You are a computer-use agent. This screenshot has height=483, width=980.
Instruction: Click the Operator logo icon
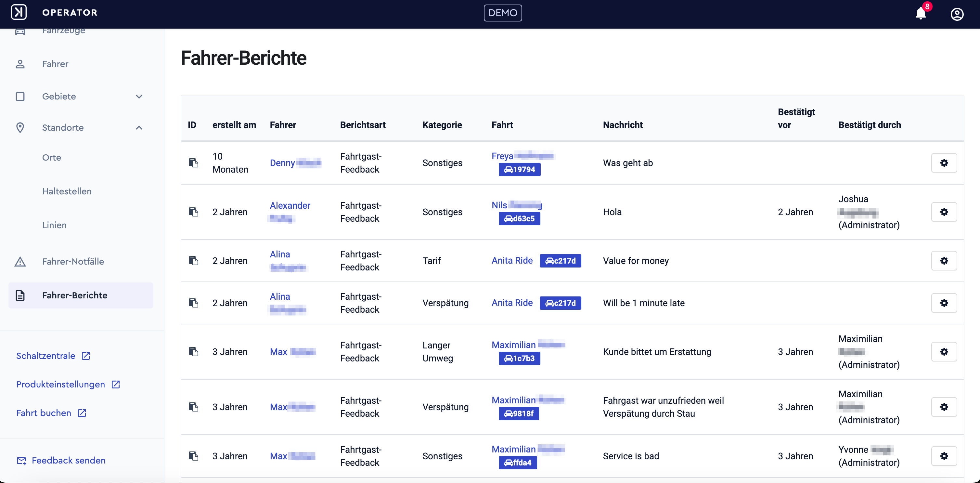point(19,12)
